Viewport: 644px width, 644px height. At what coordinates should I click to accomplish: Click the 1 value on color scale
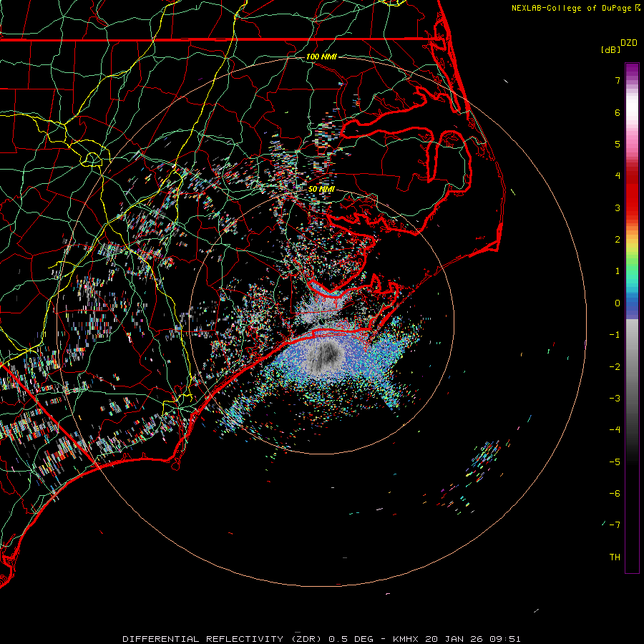pyautogui.click(x=618, y=271)
